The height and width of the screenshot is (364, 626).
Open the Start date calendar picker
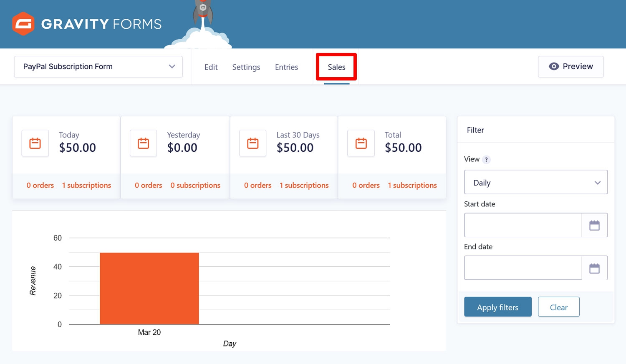pyautogui.click(x=594, y=225)
